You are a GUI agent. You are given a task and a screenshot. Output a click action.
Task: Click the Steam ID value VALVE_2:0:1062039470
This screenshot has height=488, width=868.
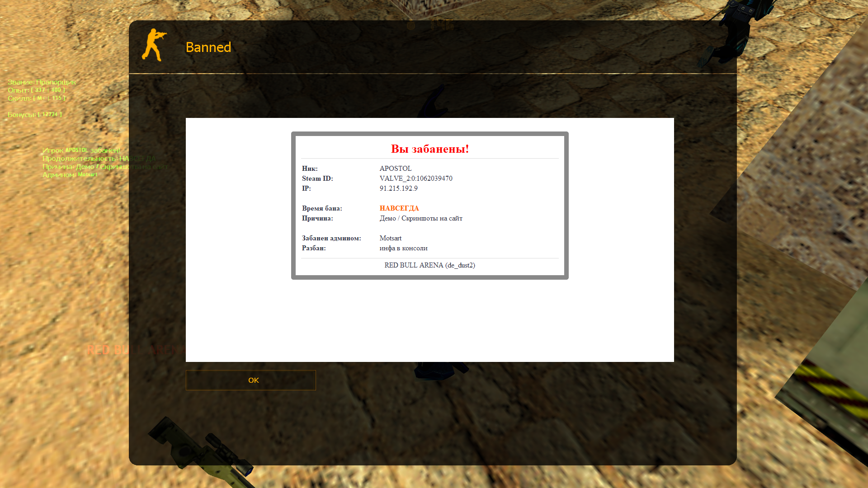(415, 178)
